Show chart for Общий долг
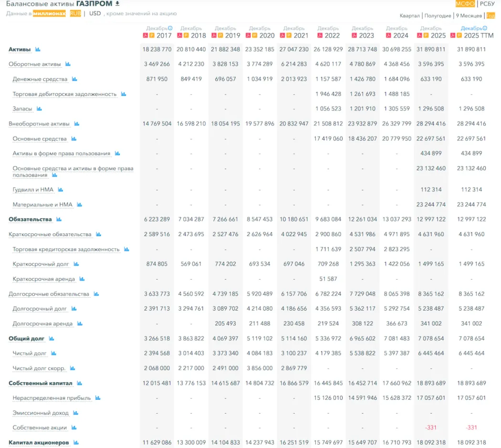The width and height of the screenshot is (501, 448). point(52,338)
